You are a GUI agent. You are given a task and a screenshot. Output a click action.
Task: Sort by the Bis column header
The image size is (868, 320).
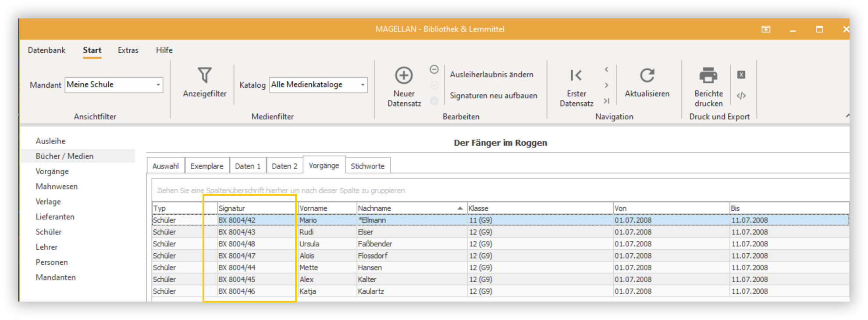(789, 208)
